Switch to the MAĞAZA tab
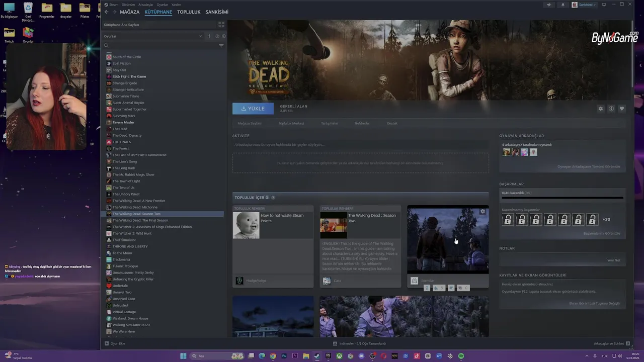 coord(130,12)
